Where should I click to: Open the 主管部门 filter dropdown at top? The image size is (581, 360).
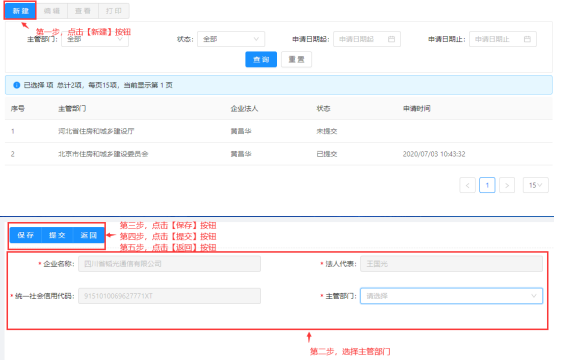[x=95, y=39]
